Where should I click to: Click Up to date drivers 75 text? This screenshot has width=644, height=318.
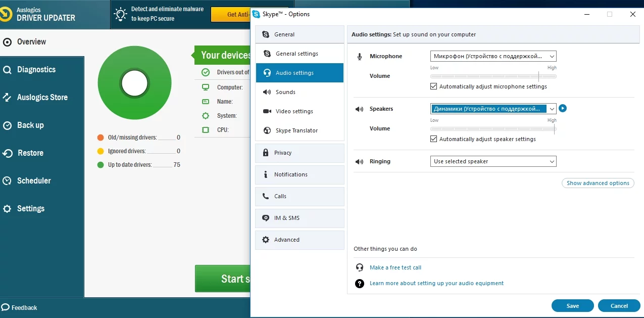point(144,165)
